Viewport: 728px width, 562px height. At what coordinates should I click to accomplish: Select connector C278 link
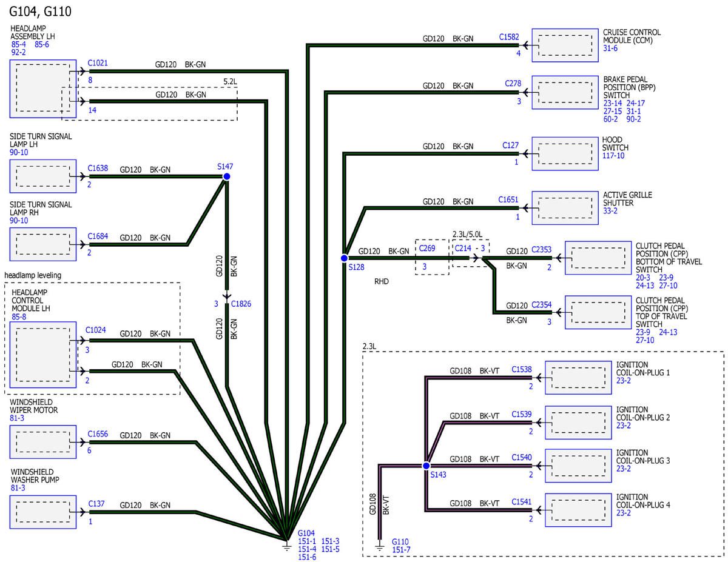[513, 83]
